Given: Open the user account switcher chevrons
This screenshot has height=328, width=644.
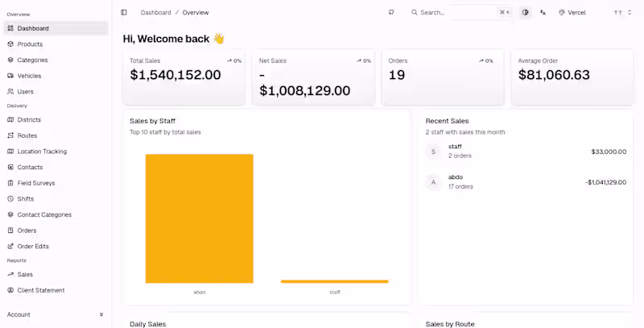Looking at the screenshot, I should click(630, 12).
